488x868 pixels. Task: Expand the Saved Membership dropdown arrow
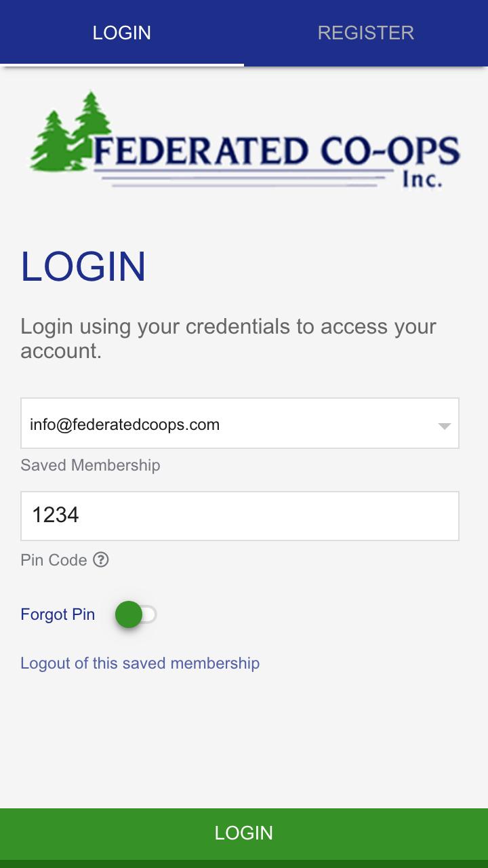[x=444, y=426]
